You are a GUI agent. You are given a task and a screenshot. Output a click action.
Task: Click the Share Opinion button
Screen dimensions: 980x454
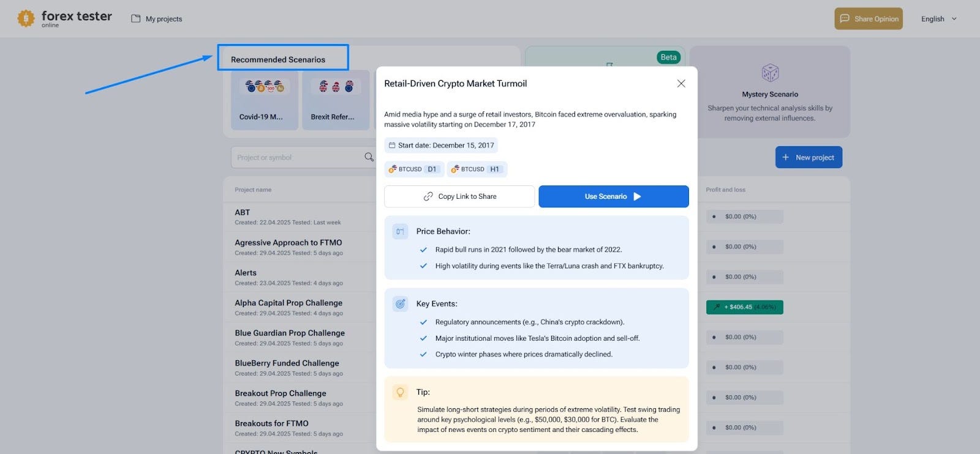pos(869,18)
